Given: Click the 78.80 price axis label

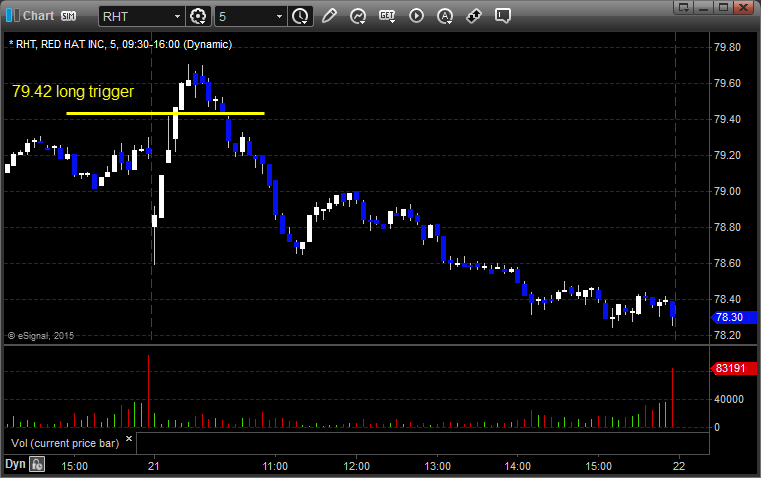Looking at the screenshot, I should point(728,227).
